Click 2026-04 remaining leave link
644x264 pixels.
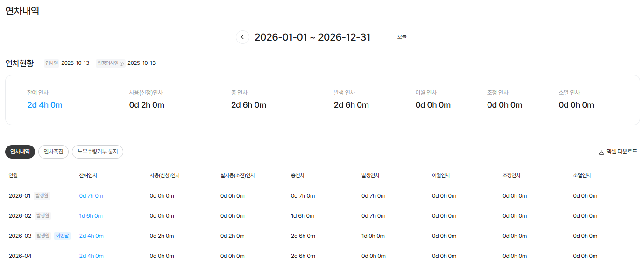click(x=92, y=256)
